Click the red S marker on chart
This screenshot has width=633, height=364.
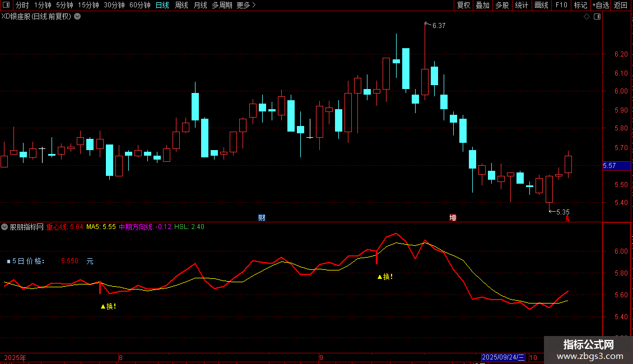click(567, 218)
